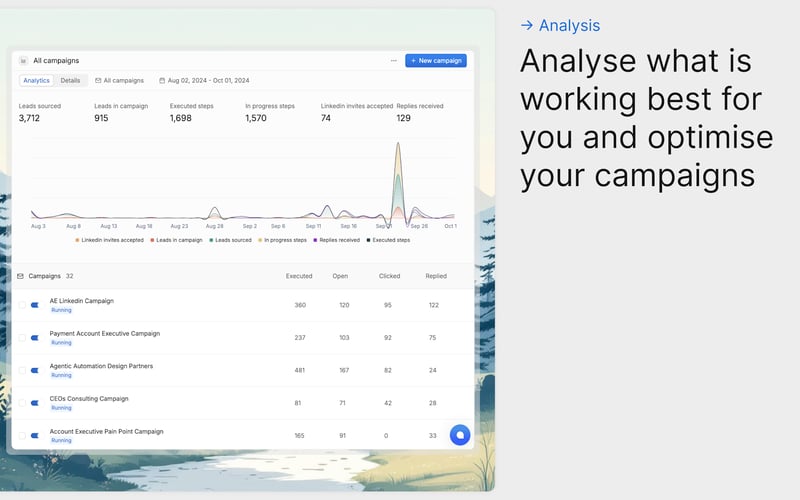Click the Executed value 481 for Agentic Automation

pos(299,370)
